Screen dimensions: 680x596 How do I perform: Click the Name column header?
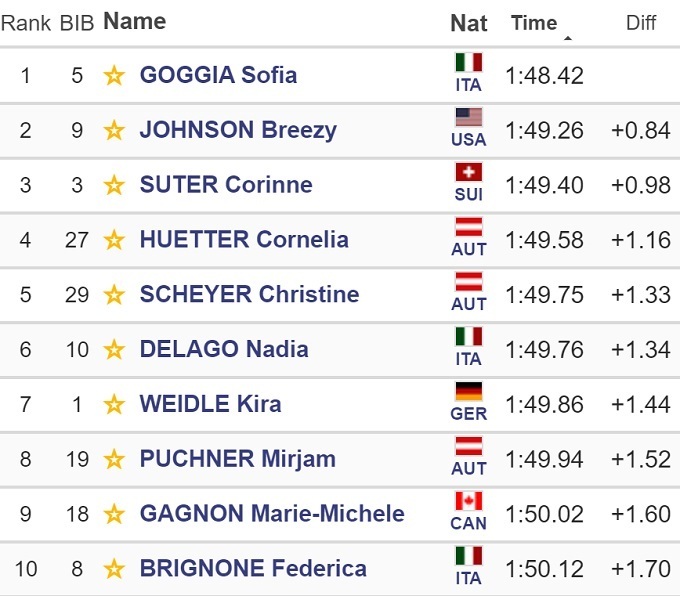click(135, 21)
